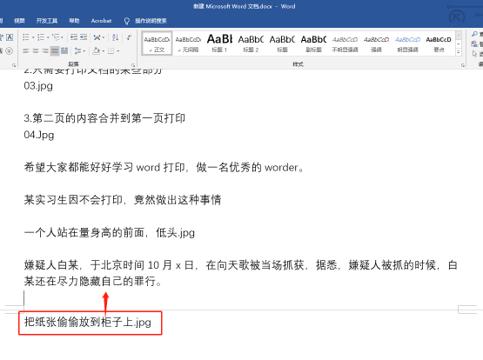Open line and paragraph spacing
Viewport: 483px width, 360px height.
coord(77,51)
